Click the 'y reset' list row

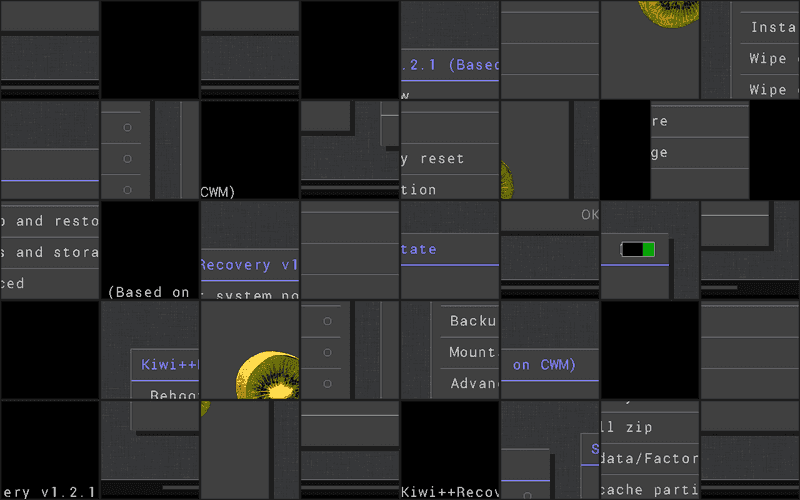pos(449,159)
